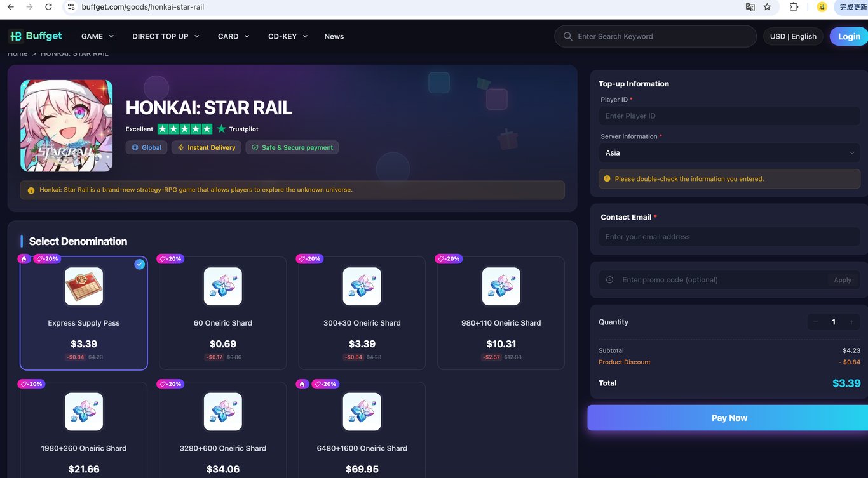Click the quantity value 1

834,322
